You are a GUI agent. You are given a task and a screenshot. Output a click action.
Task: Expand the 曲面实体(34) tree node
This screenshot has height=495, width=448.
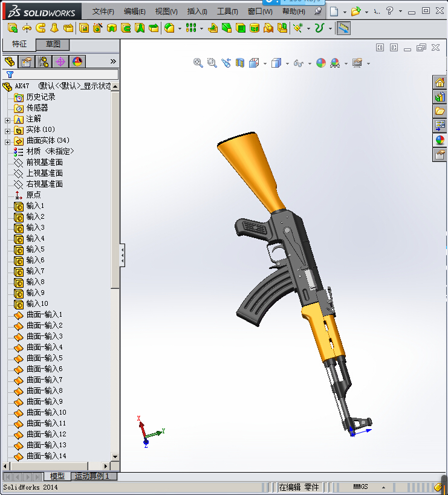[x=8, y=142]
